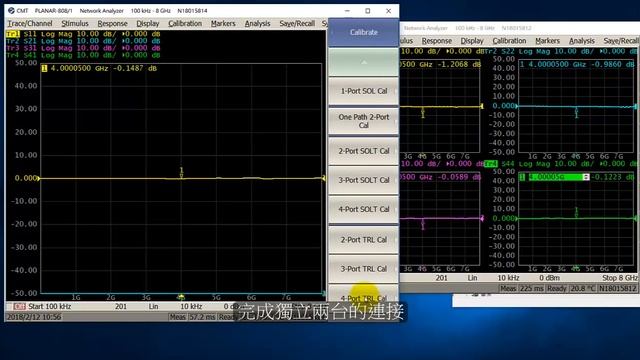Screen dimensions: 640x360
Task: Click the 10 kHz IF bandwidth in left window
Action: 191,307
